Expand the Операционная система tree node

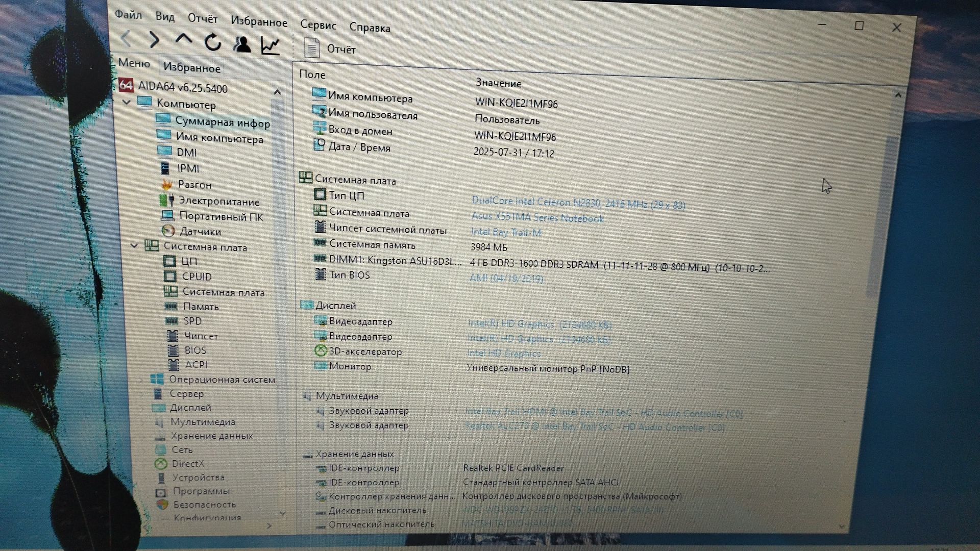[x=141, y=379]
